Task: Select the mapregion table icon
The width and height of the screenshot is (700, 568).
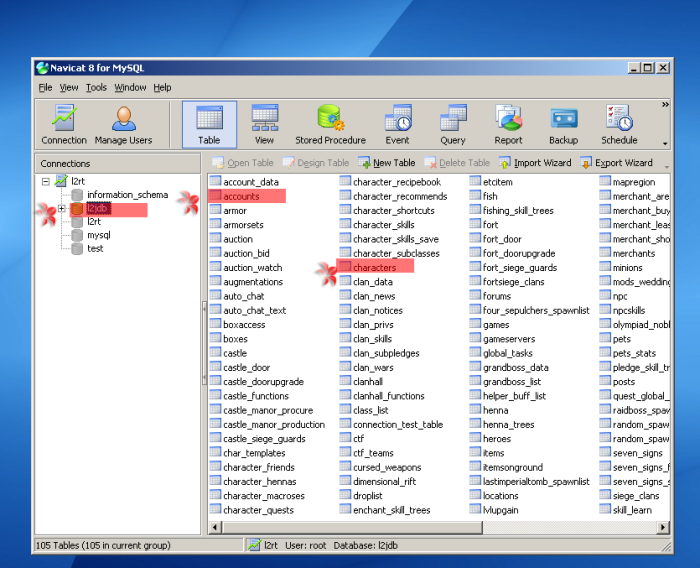Action: pos(605,181)
